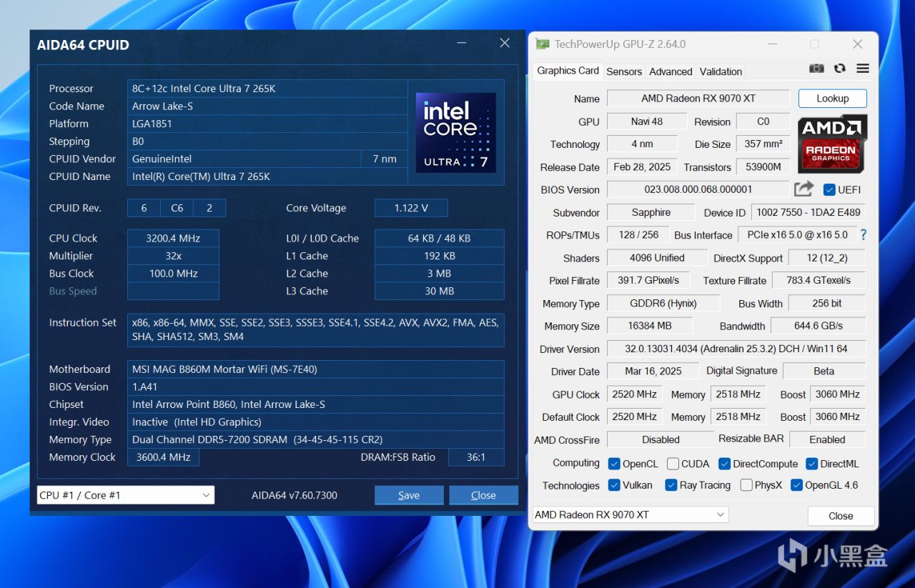Click the Memory Type value 'Dual Channel DDR5-7200 SDRAM'
The width and height of the screenshot is (915, 588).
coord(316,439)
